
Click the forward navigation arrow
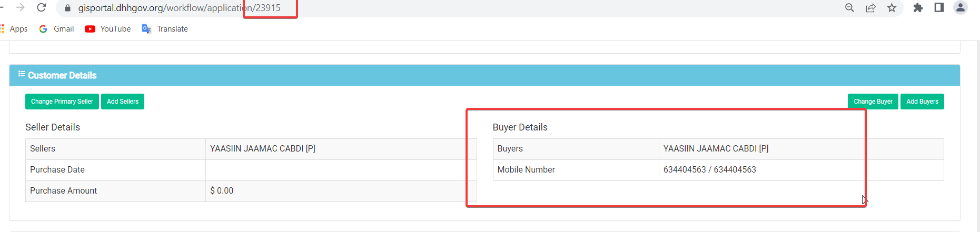[x=20, y=7]
